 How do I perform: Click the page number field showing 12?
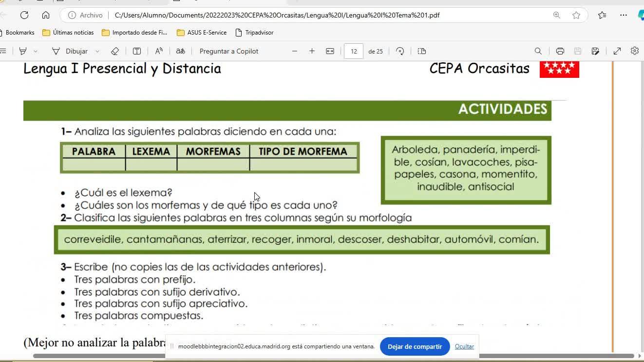click(x=354, y=51)
